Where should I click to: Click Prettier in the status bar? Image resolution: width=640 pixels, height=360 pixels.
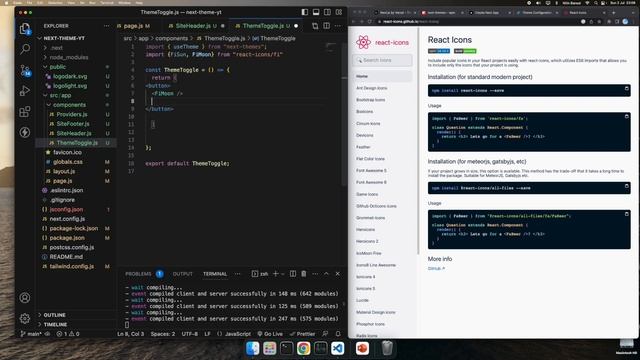(302, 334)
